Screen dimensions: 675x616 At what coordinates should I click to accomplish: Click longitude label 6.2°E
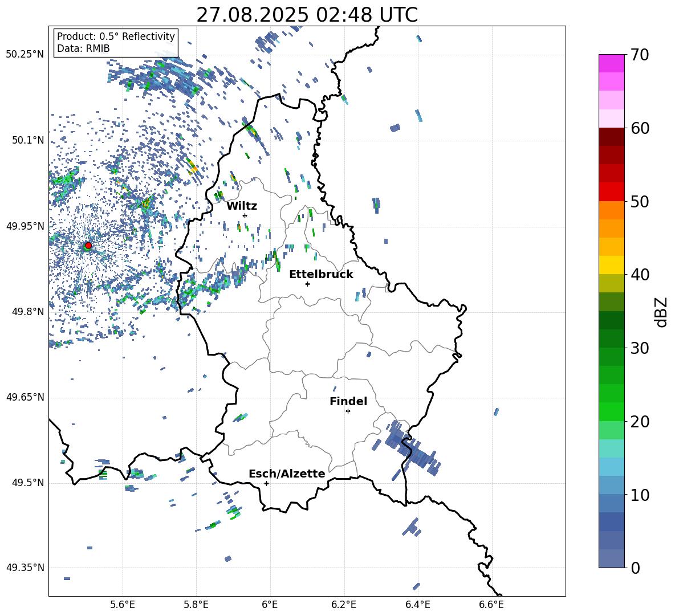click(344, 605)
